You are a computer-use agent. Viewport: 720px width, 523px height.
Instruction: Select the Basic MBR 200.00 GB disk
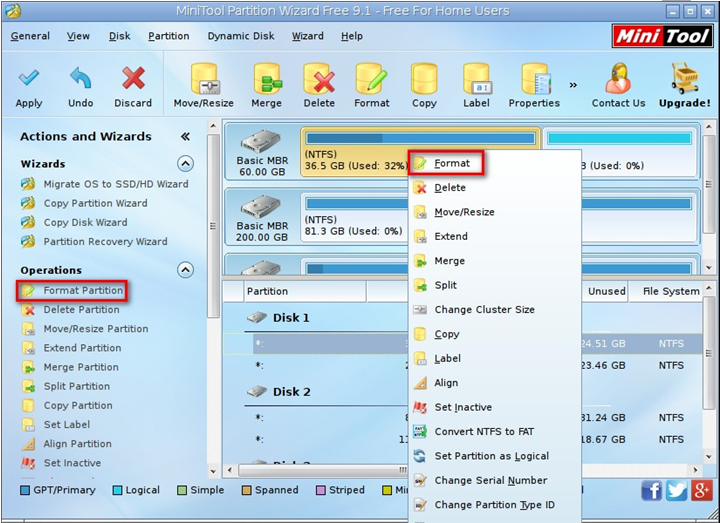[x=262, y=218]
